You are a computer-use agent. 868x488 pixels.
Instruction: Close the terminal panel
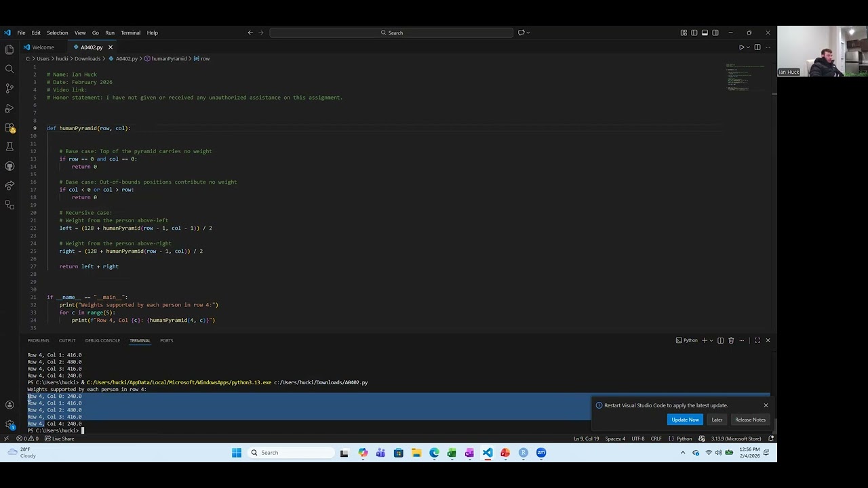pos(768,340)
